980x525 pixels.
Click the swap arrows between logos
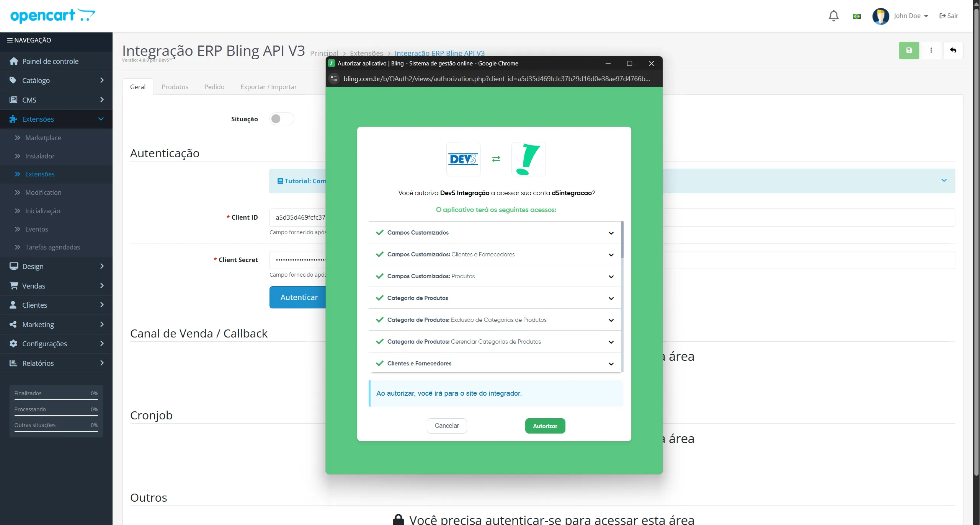coord(496,159)
